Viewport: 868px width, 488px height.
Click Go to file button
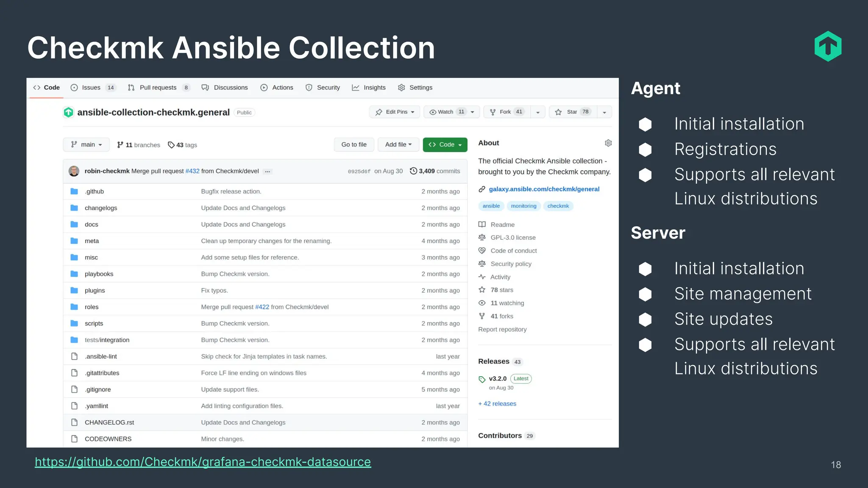(x=354, y=144)
